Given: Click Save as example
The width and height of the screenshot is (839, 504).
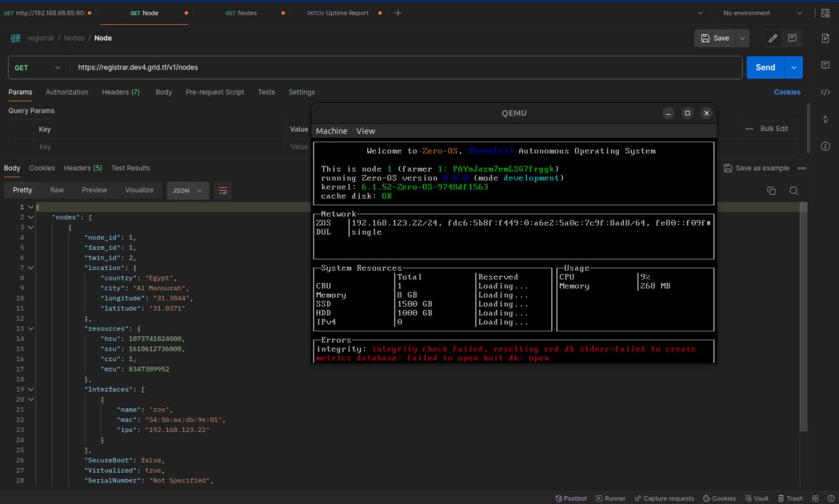Looking at the screenshot, I should click(x=756, y=168).
